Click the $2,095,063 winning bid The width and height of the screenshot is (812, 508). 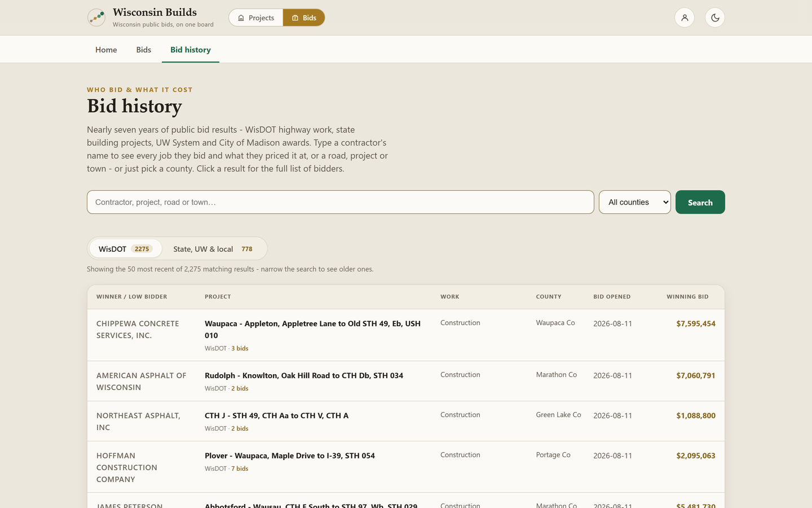[x=696, y=456]
